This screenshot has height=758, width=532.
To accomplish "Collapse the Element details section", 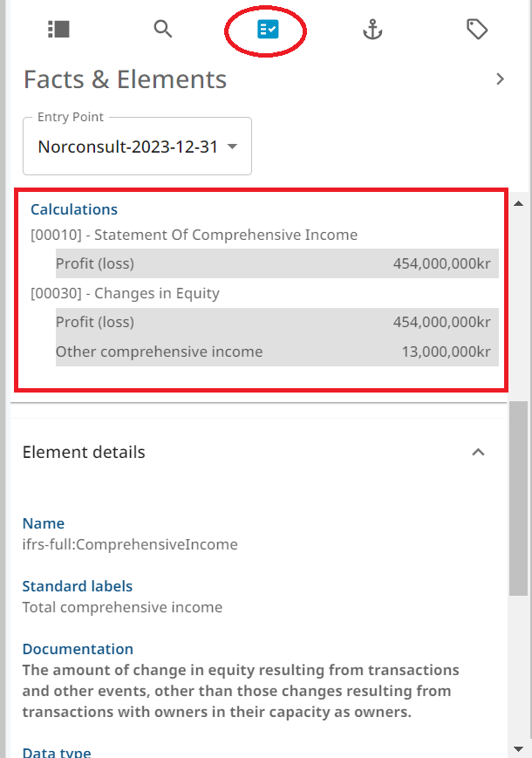I will point(478,452).
